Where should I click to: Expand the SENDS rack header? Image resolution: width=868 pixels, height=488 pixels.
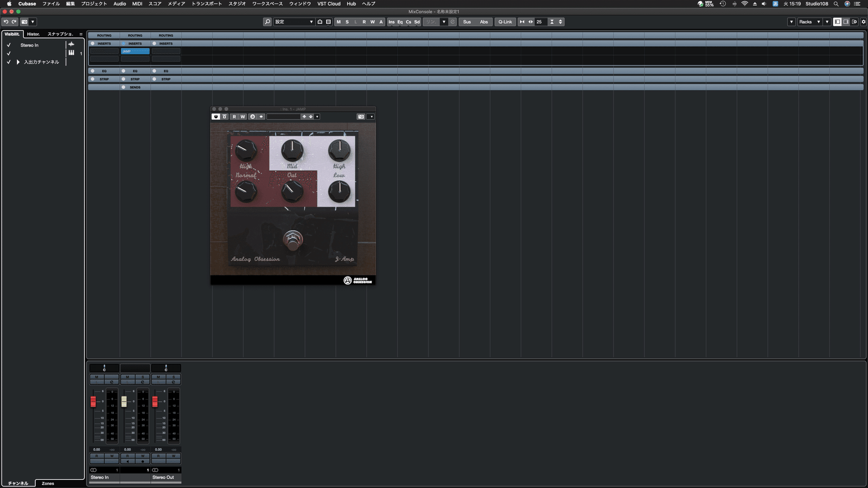pyautogui.click(x=135, y=87)
